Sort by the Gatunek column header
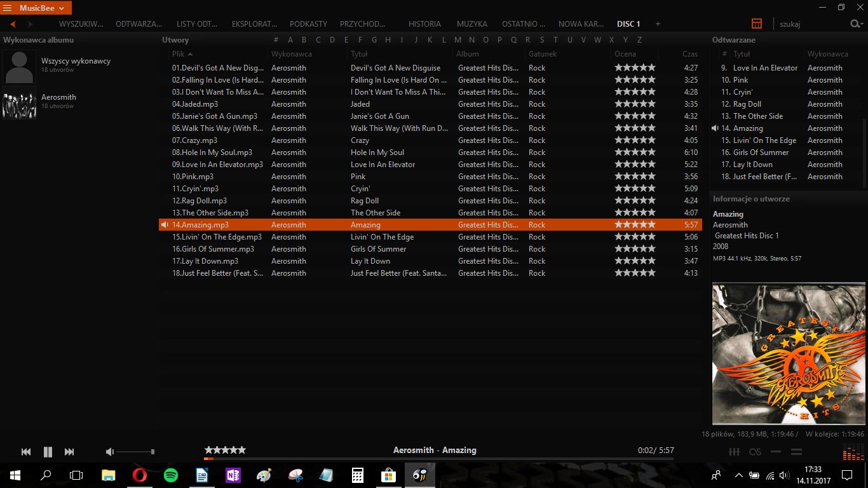This screenshot has width=868, height=488. point(543,54)
